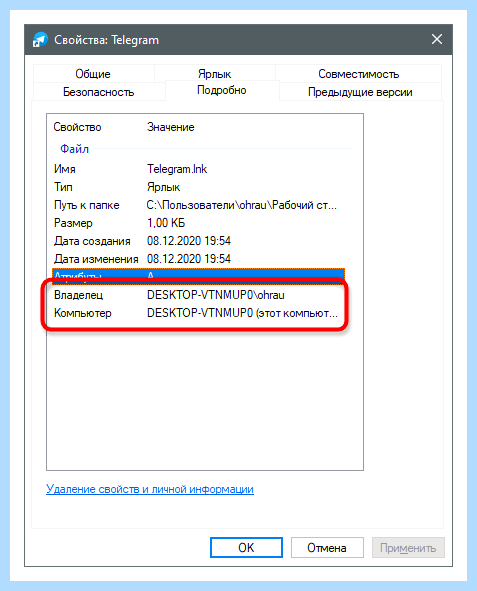Click the DESKTOP-VTNMUP0\ohrau owner value

click(216, 295)
